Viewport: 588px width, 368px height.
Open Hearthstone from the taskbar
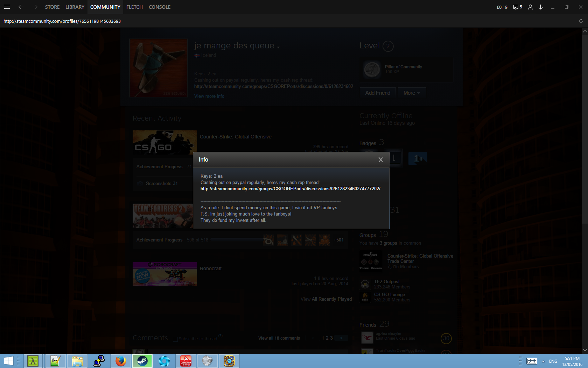[229, 361]
